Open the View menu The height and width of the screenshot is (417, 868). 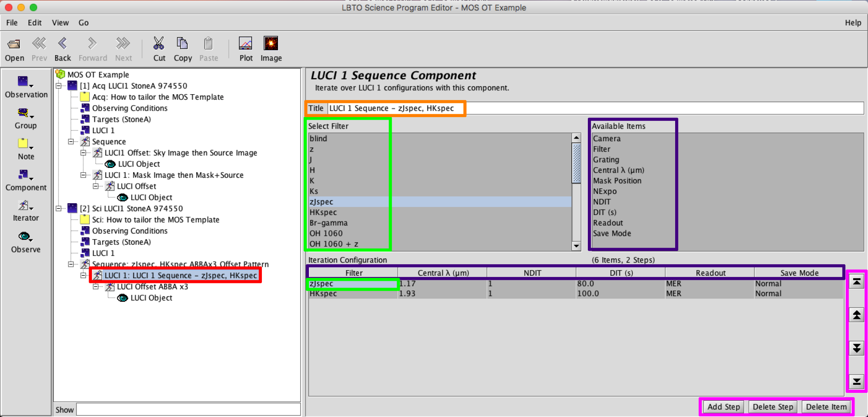pyautogui.click(x=60, y=22)
